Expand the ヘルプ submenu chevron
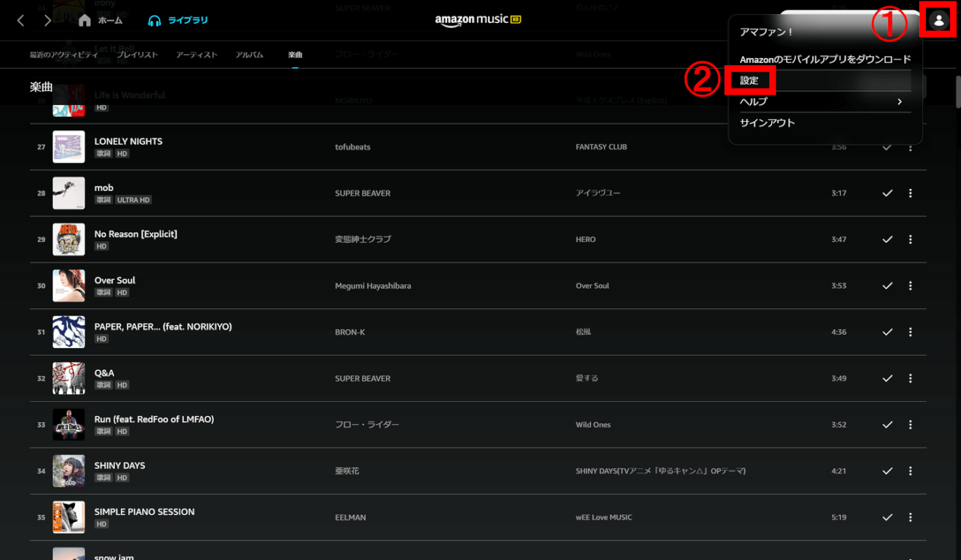The image size is (961, 560). pyautogui.click(x=900, y=102)
